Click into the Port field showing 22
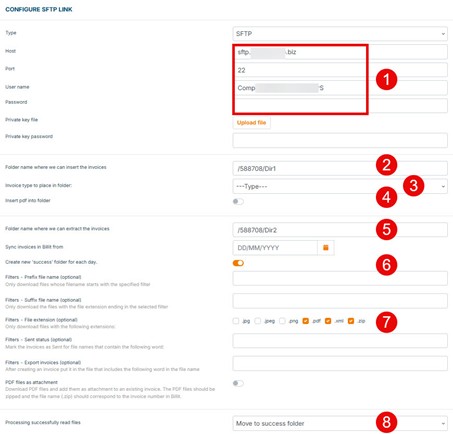453x434 pixels. point(340,70)
